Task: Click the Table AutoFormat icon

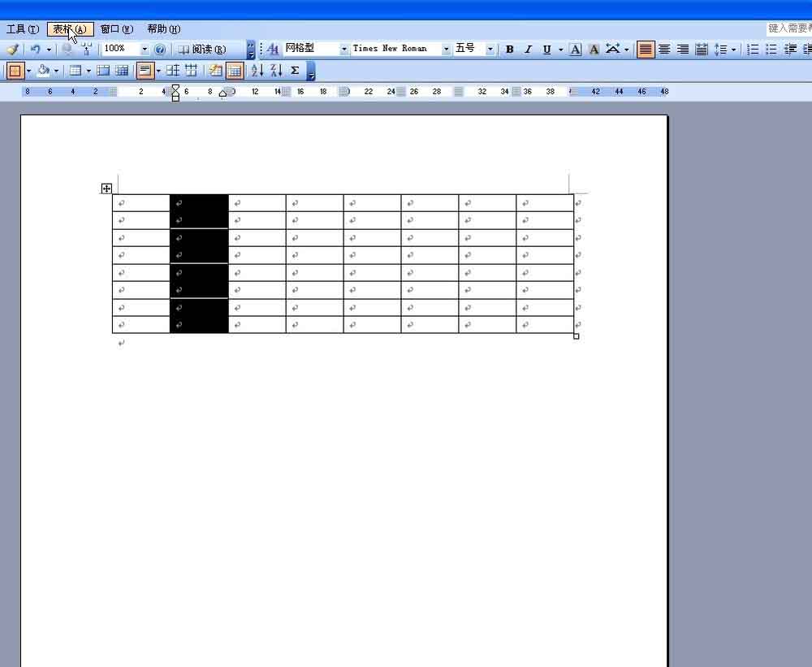Action: 215,71
